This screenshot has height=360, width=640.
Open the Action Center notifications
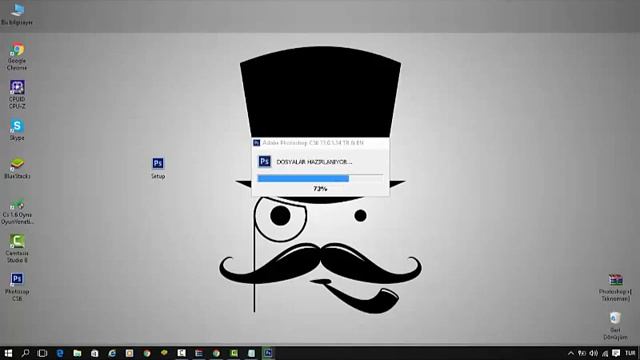click(616, 353)
